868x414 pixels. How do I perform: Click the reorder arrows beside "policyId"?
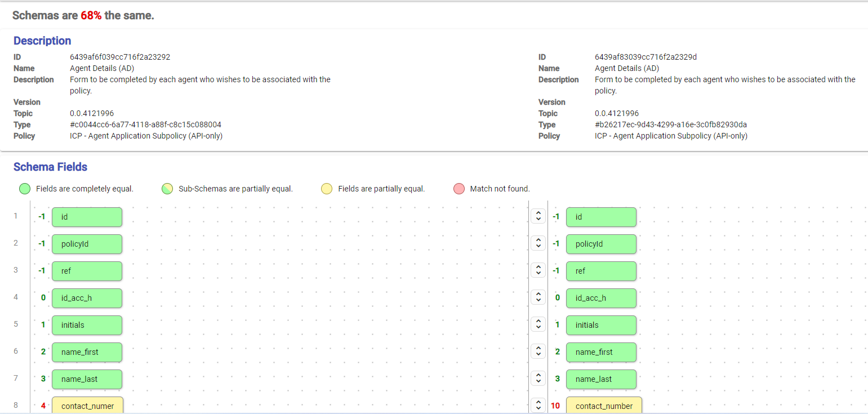(x=538, y=242)
